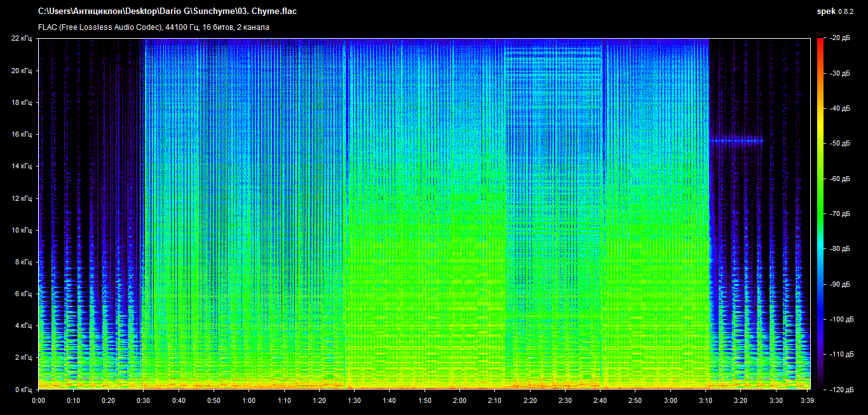Click the 3:30 time axis label
This screenshot has width=868, height=415.
tap(777, 401)
